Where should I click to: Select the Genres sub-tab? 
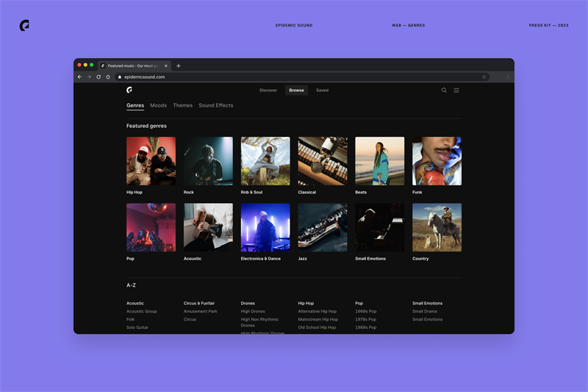click(135, 105)
